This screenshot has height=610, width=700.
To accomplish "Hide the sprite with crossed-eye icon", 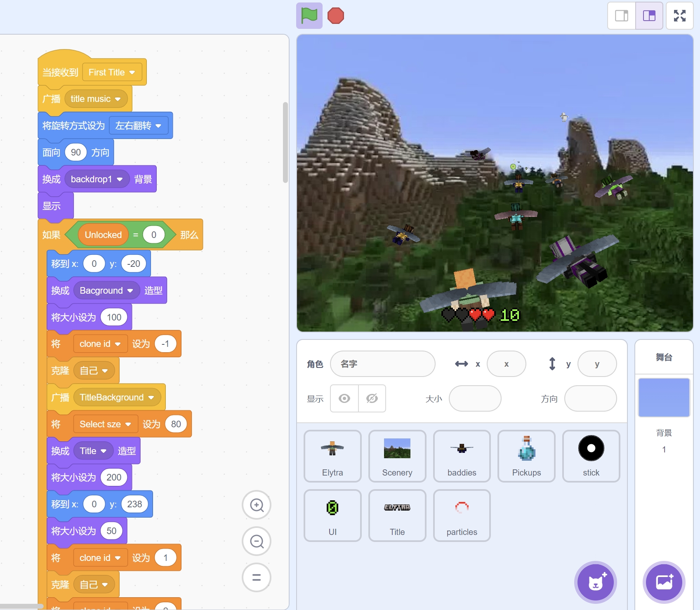I will pyautogui.click(x=372, y=398).
